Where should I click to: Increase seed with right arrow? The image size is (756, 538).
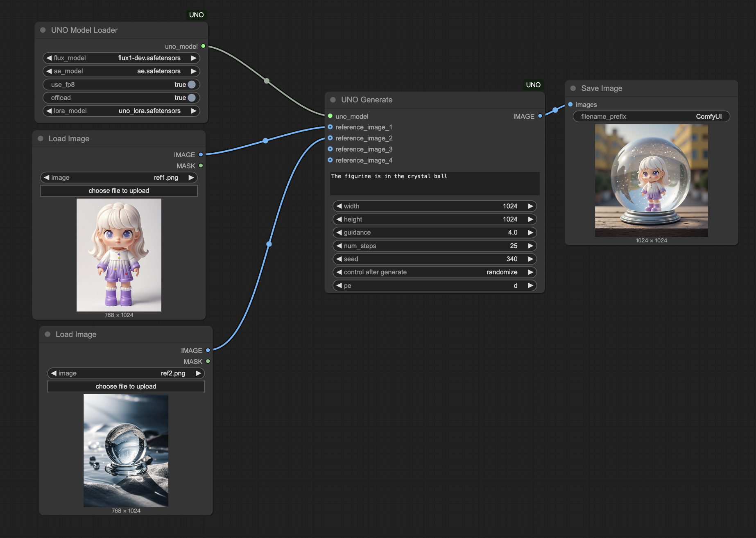tap(530, 259)
